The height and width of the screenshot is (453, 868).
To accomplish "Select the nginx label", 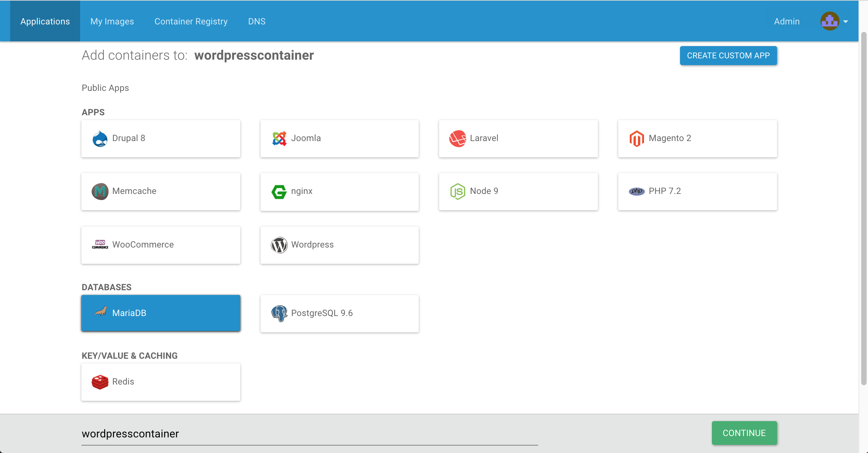I will (302, 191).
